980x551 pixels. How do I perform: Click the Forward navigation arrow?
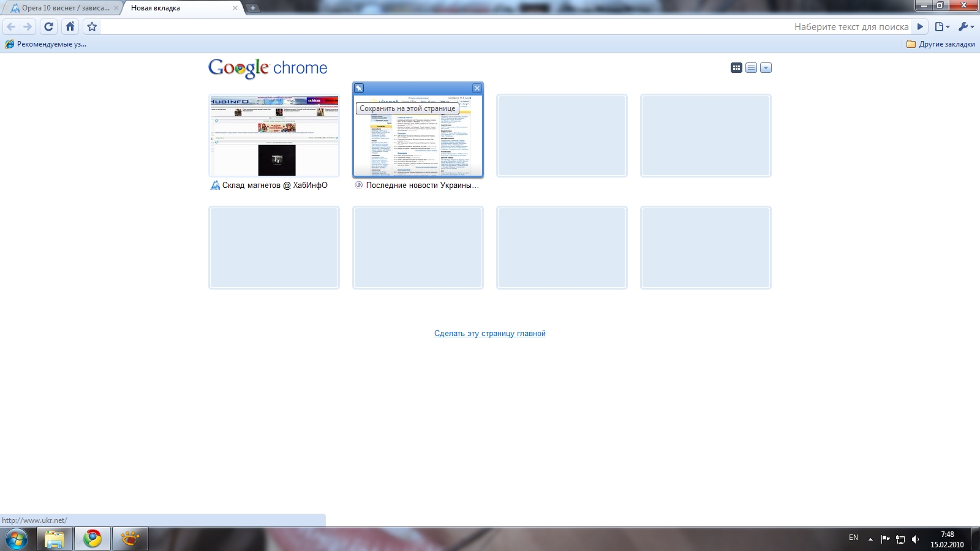[x=28, y=26]
